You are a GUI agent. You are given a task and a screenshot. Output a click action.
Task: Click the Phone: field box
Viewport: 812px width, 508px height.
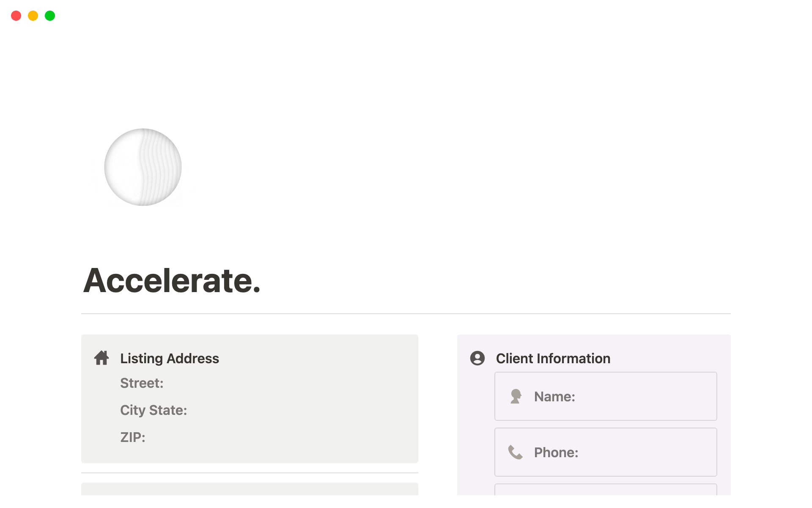coord(606,452)
